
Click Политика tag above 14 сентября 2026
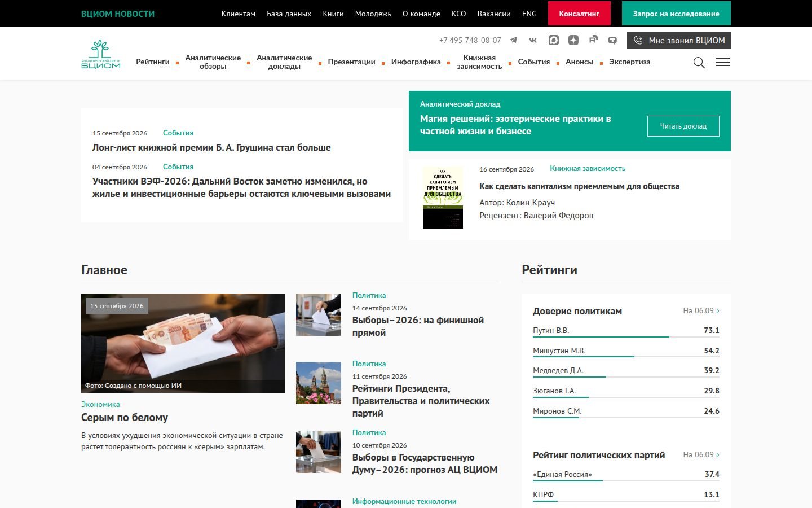369,295
